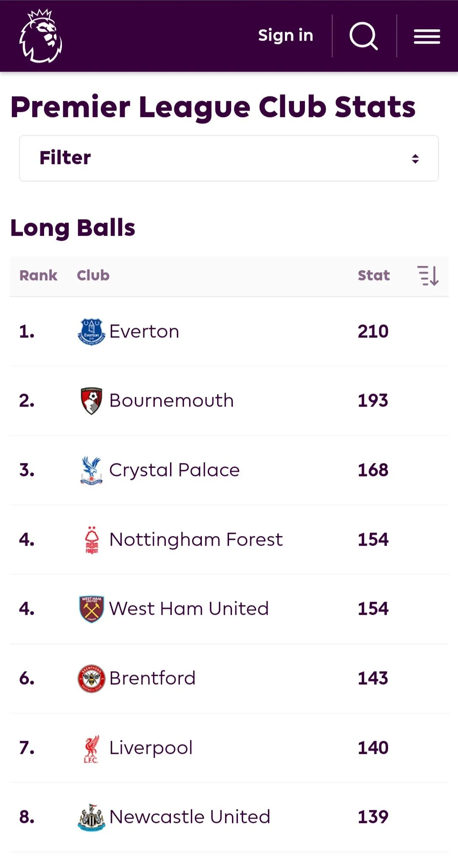Open the Crystal Palace club link

[174, 470]
